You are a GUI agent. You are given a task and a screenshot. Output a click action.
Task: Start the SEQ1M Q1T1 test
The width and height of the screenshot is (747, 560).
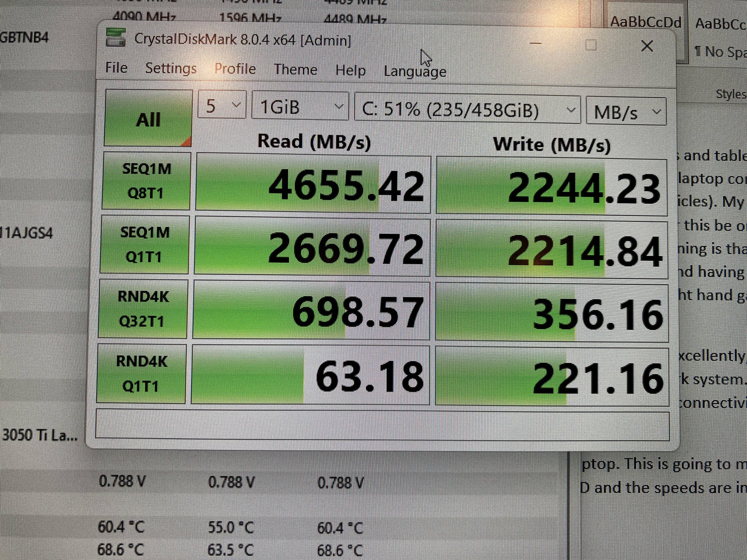(x=145, y=245)
